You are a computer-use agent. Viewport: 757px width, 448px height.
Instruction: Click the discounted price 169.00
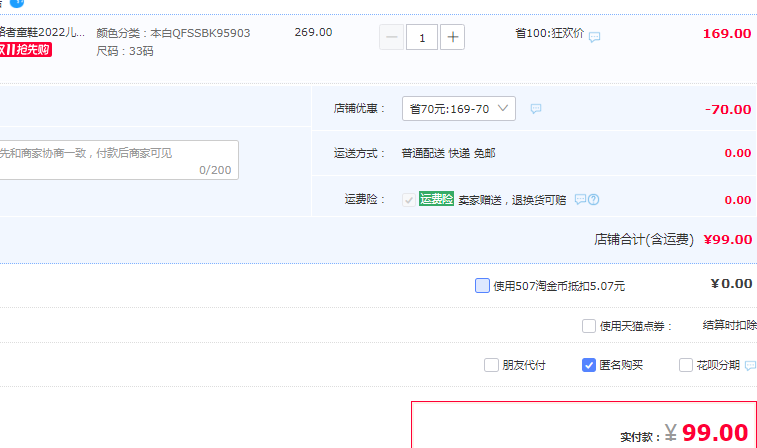[x=727, y=34]
